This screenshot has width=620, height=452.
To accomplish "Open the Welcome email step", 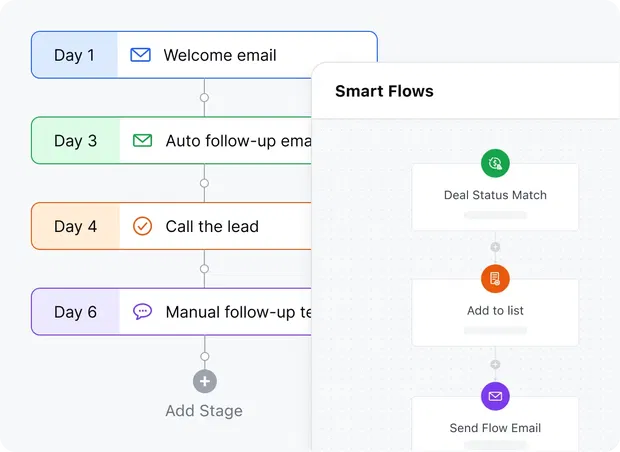I will pos(204,55).
